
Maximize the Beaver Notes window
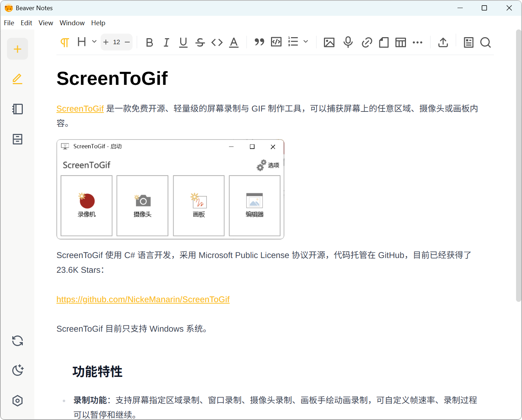tap(484, 8)
